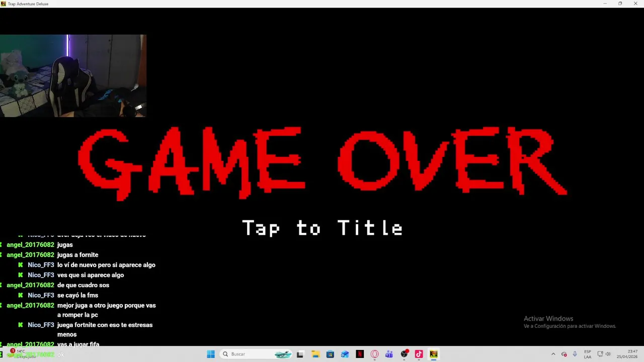This screenshot has width=644, height=362.
Task: Click Kick badge beside 'ves que si aparece algo'
Action: 21,275
